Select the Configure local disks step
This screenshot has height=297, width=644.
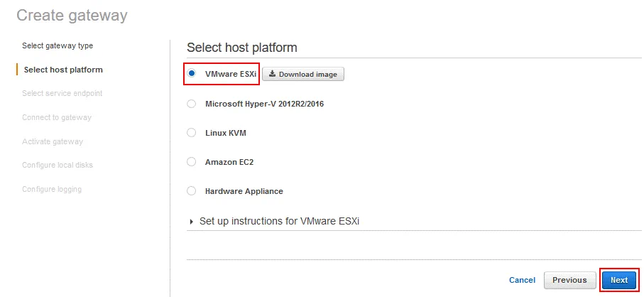(58, 165)
